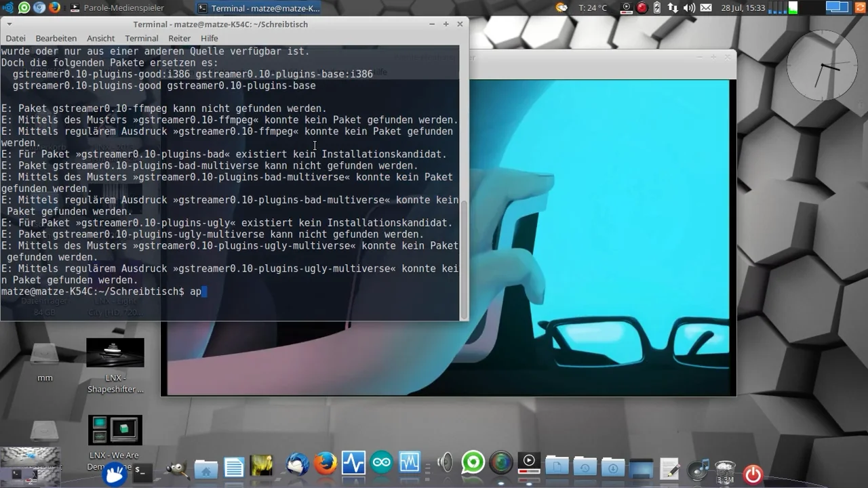Click the temperature reading T: 24 °C
The width and height of the screenshot is (868, 488).
click(593, 8)
